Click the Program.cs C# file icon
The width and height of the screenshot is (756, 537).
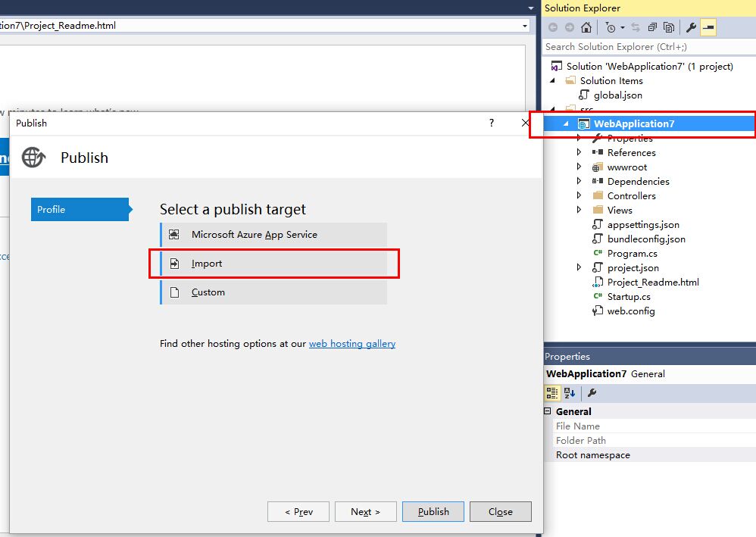coord(598,253)
